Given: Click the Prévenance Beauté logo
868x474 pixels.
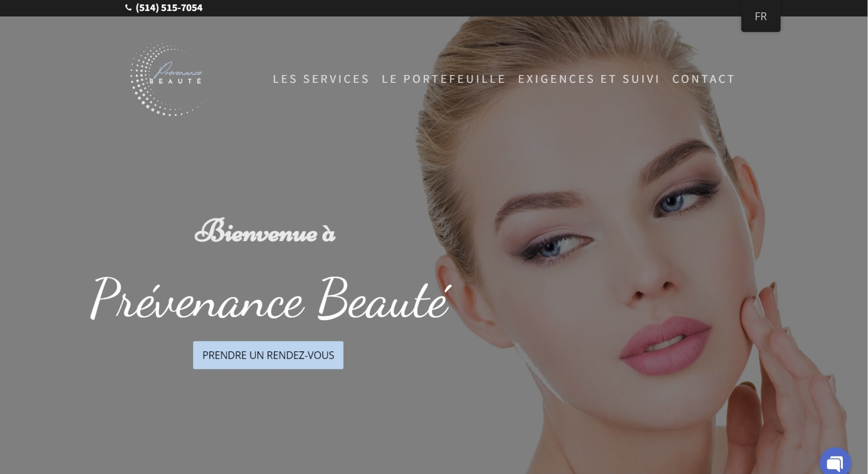Looking at the screenshot, I should pos(168,79).
